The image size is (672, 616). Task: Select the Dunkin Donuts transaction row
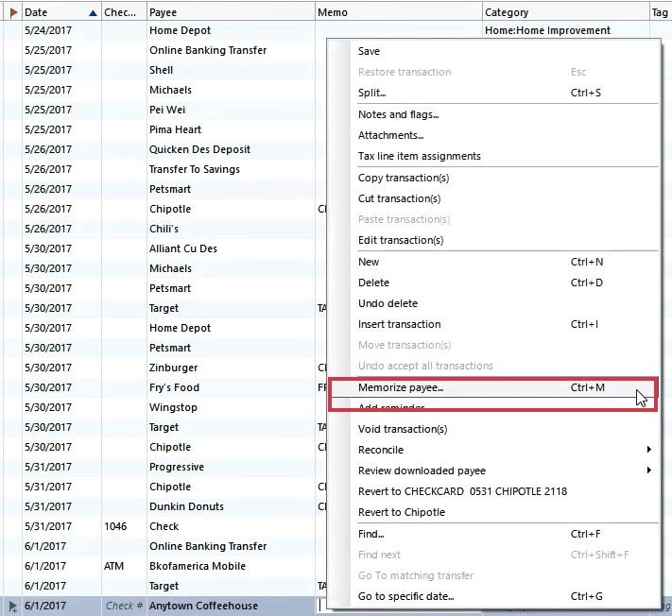coord(189,506)
